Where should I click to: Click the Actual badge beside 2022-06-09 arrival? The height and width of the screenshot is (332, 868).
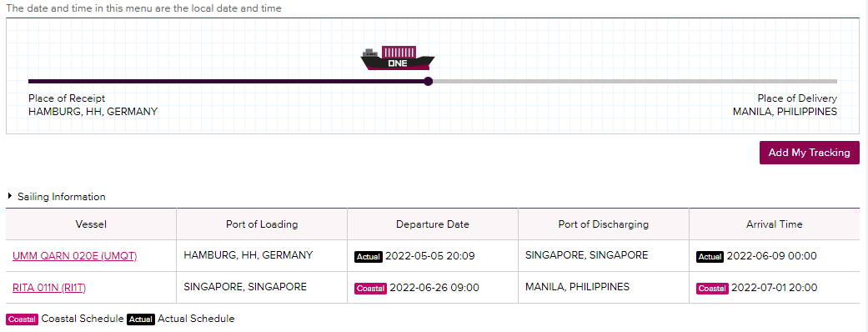[710, 257]
